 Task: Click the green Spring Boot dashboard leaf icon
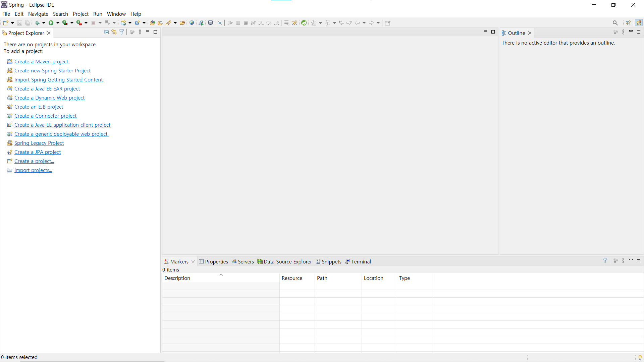[304, 23]
